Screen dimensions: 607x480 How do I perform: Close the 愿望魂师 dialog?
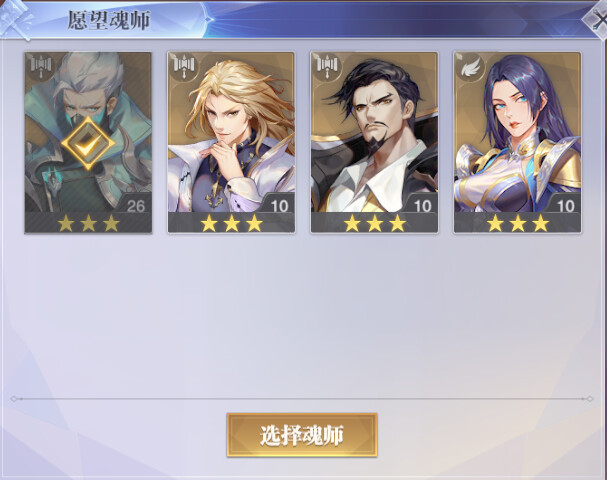[597, 20]
